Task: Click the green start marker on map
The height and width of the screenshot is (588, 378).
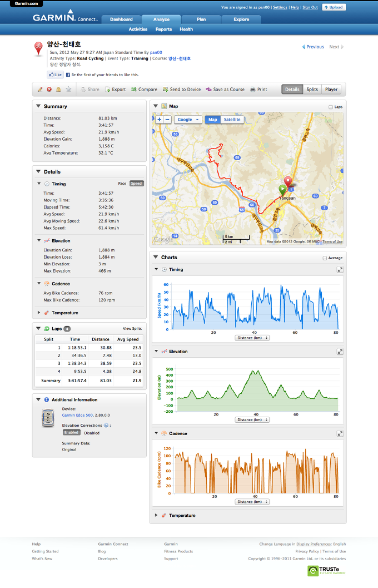Action: tap(283, 190)
